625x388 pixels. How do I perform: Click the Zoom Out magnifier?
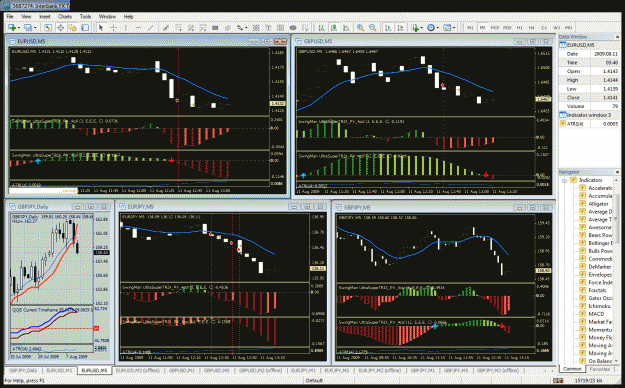[372, 28]
